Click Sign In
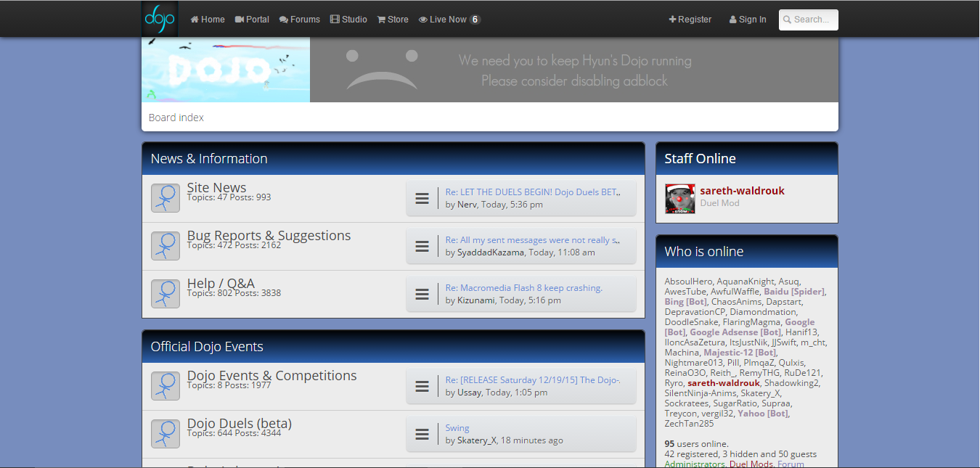This screenshot has width=980, height=468. point(748,20)
